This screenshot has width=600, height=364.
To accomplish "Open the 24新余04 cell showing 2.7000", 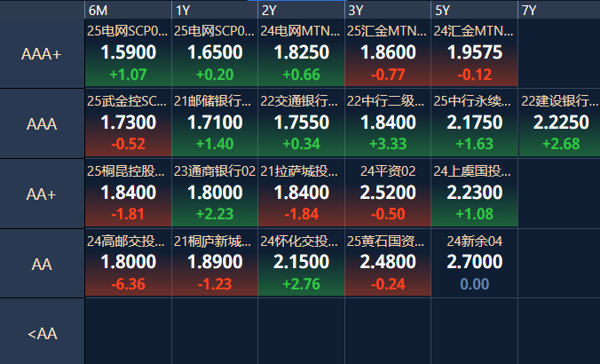I will click(x=475, y=263).
